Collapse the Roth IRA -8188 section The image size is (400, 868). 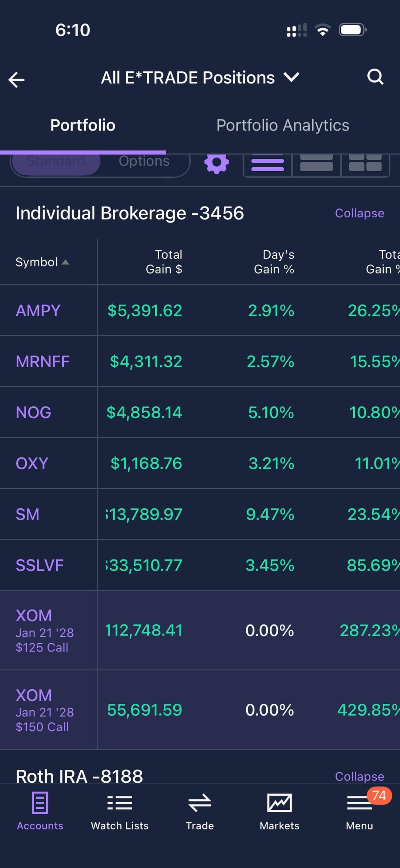[359, 776]
